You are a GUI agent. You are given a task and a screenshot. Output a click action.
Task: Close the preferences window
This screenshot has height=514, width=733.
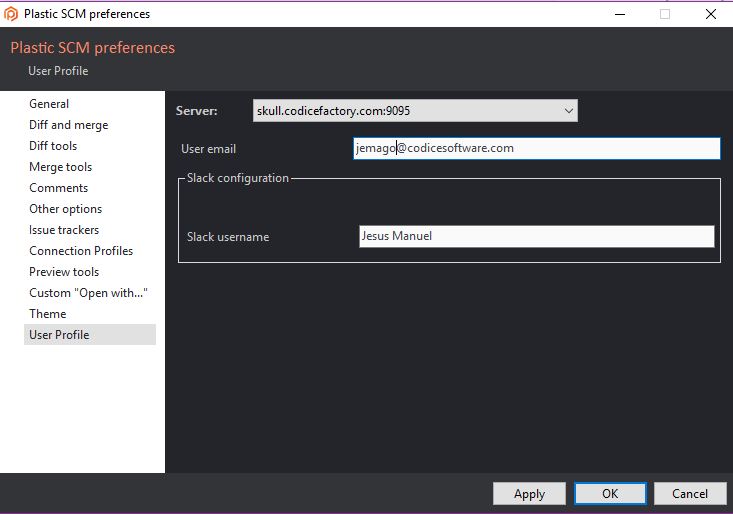point(711,14)
